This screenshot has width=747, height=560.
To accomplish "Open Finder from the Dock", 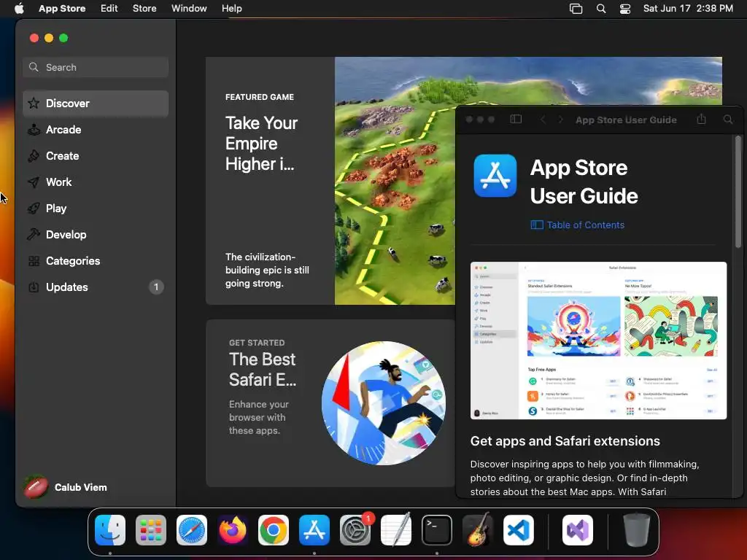I will 110,530.
